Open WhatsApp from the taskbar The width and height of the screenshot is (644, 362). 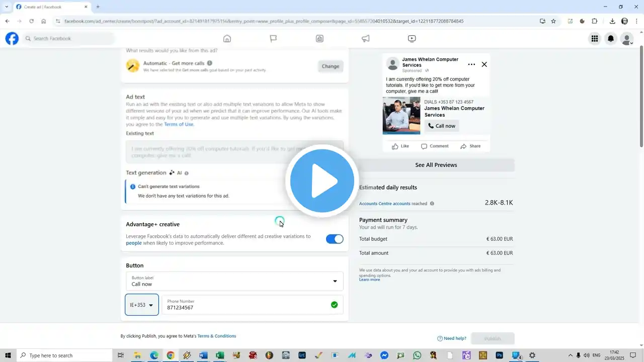tap(417, 355)
